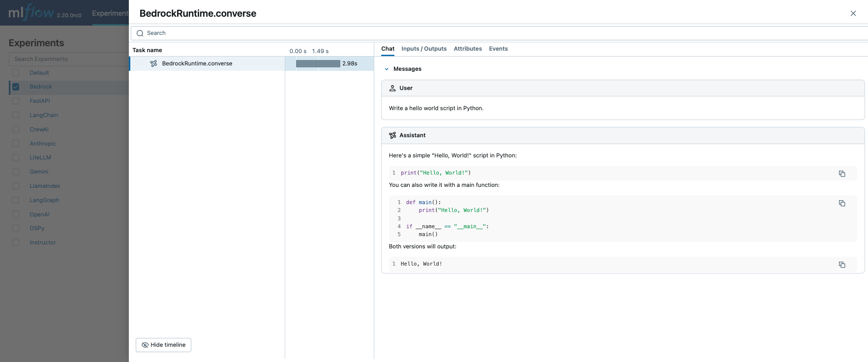Click the 1.49 s timeline tick label
868x362 pixels.
click(320, 51)
